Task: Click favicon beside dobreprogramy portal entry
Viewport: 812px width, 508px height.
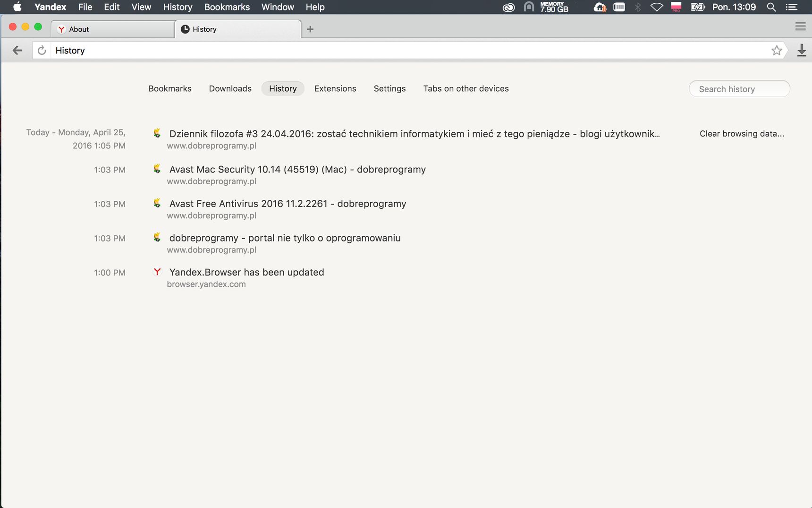Action: click(x=157, y=237)
